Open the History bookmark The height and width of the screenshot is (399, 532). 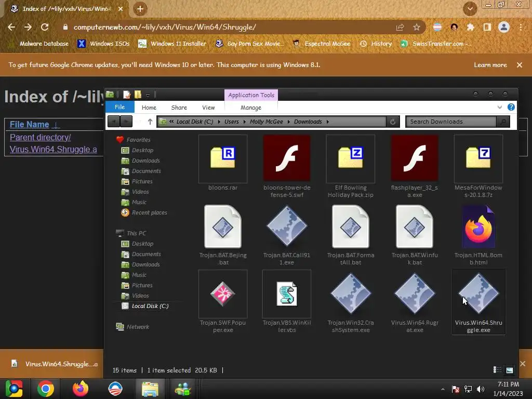376,44
